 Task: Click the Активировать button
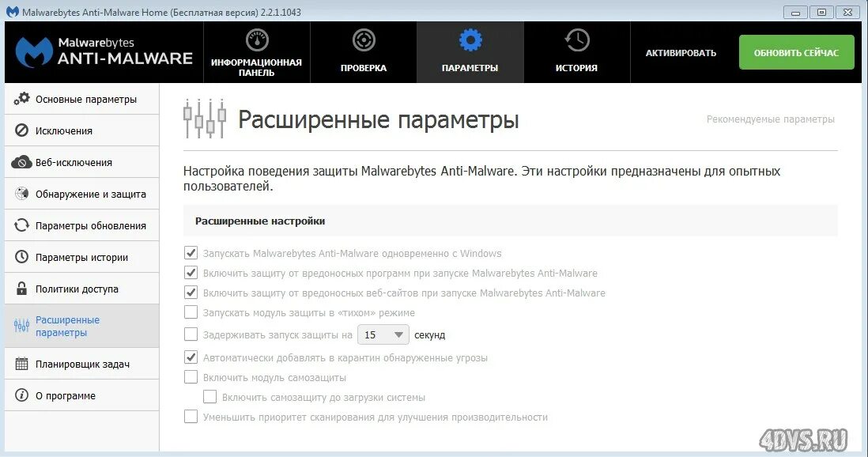coord(681,53)
